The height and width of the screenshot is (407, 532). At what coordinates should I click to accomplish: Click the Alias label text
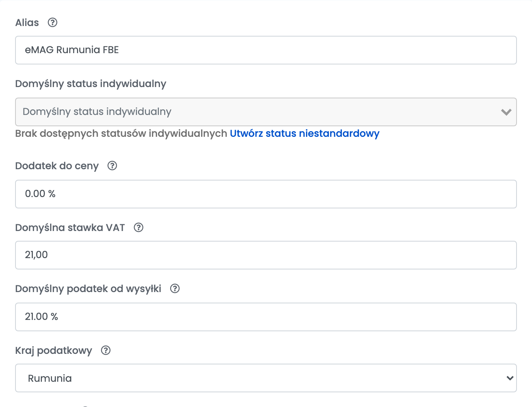pos(27,23)
